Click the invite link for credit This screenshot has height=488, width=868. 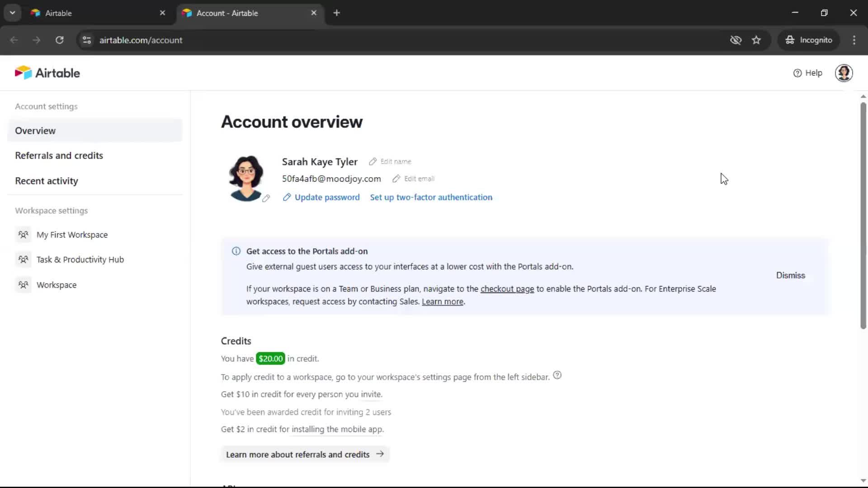pyautogui.click(x=371, y=394)
